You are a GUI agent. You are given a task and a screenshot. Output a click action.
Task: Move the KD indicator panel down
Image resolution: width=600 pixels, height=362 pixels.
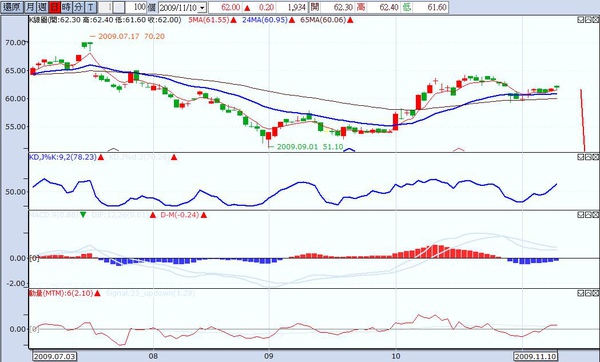[x=580, y=157]
